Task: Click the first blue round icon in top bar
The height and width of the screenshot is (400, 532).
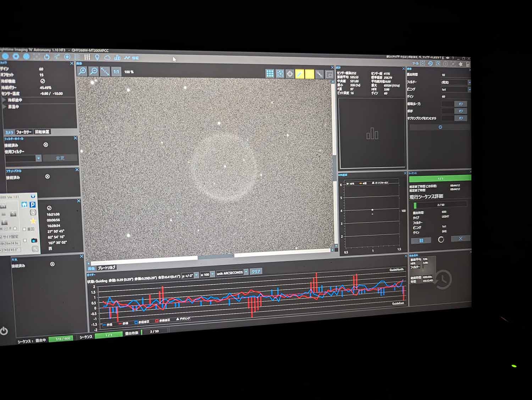Action: pyautogui.click(x=5, y=56)
